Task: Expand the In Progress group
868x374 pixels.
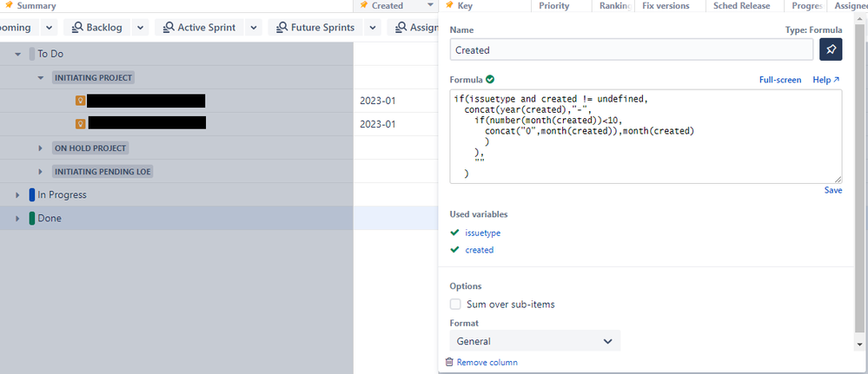Action: coord(17,194)
